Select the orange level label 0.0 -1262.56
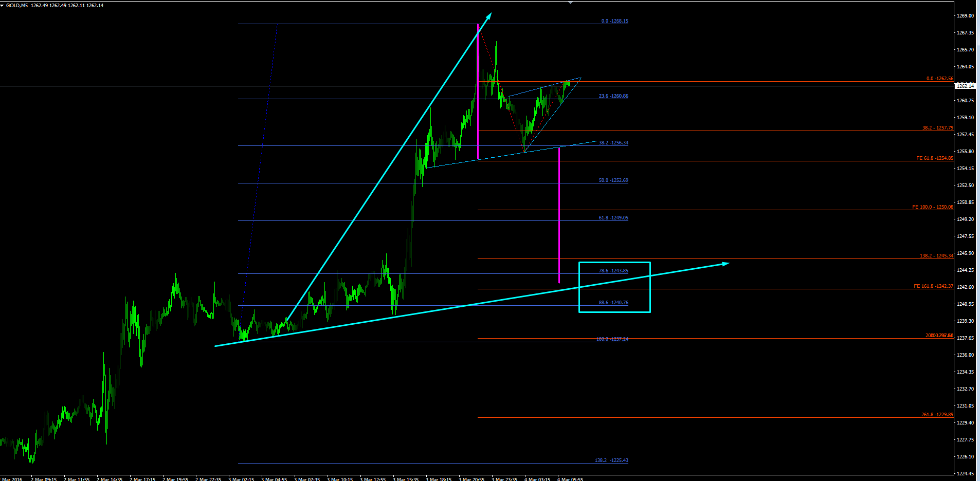This screenshot has width=980, height=481. tap(939, 79)
